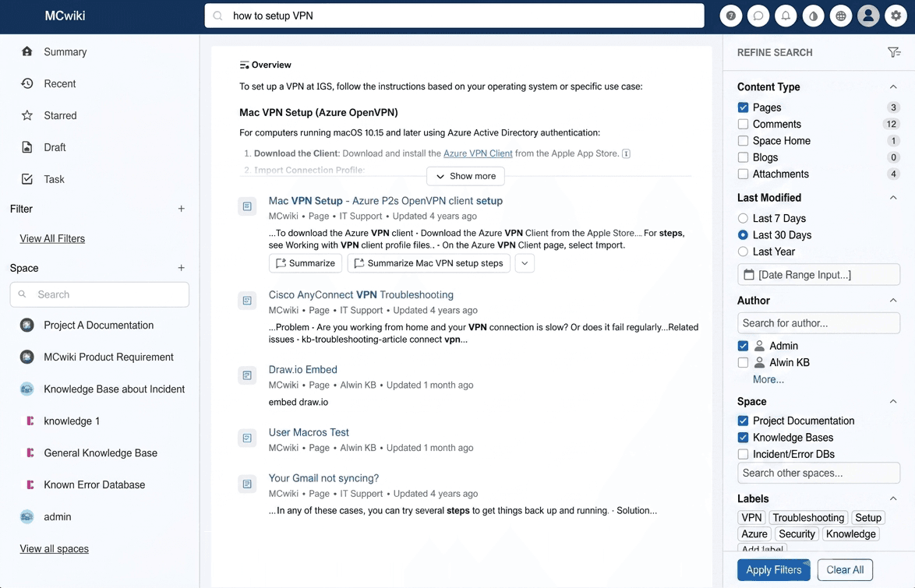The width and height of the screenshot is (915, 588).
Task: Check the Incident/Error DBs space checkbox
Action: (743, 454)
